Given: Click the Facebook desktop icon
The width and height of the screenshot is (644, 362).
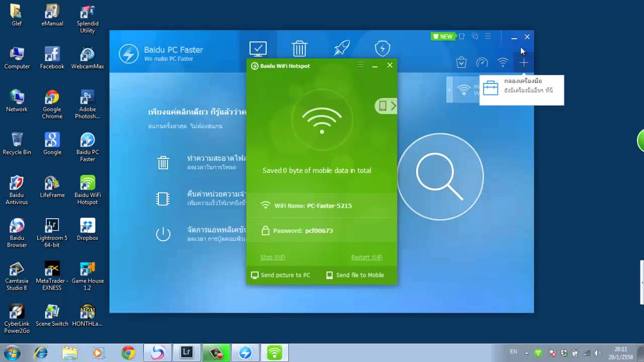Looking at the screenshot, I should coord(52,58).
